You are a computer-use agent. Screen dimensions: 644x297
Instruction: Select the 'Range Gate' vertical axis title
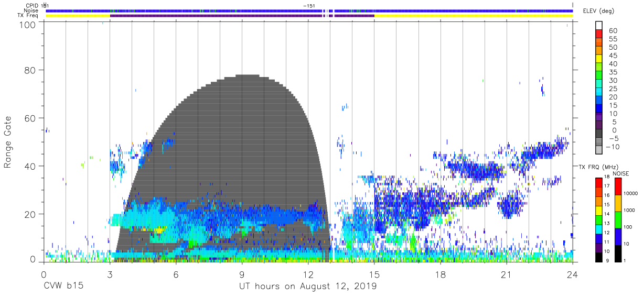(8, 142)
